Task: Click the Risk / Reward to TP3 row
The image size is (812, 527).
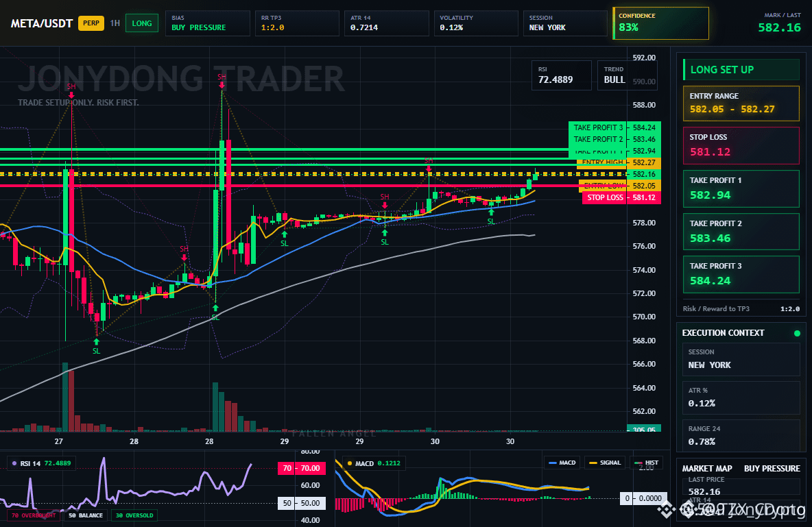Action: tap(741, 309)
